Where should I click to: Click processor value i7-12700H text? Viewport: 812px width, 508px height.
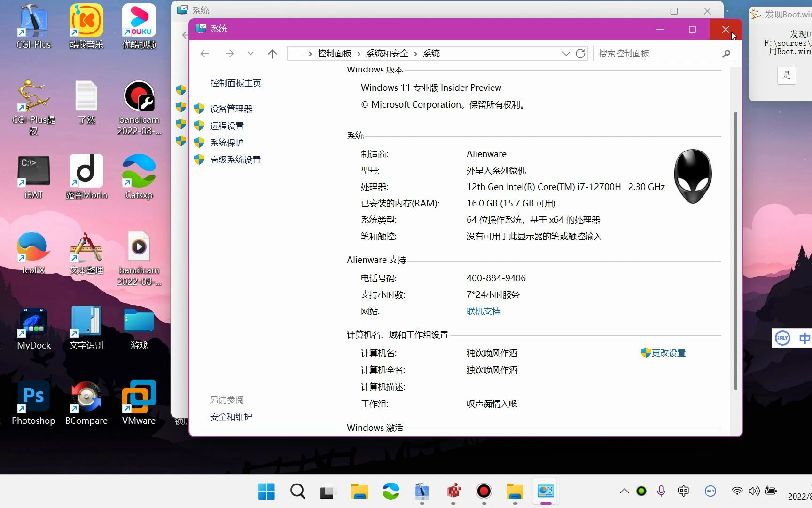point(566,187)
